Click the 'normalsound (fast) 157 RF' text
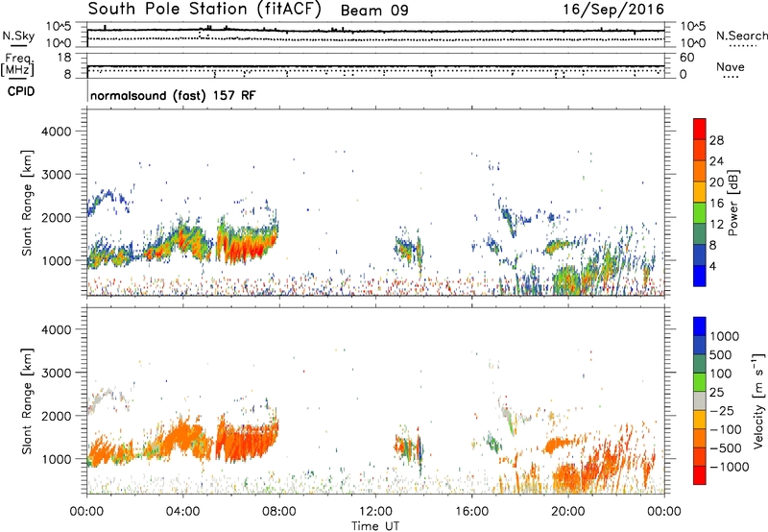Viewport: 768px width, 532px height. pyautogui.click(x=173, y=95)
